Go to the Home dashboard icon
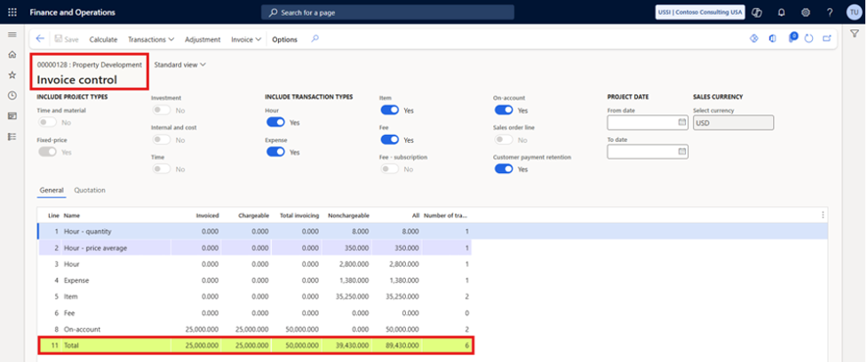The width and height of the screenshot is (868, 362). pyautogui.click(x=12, y=55)
